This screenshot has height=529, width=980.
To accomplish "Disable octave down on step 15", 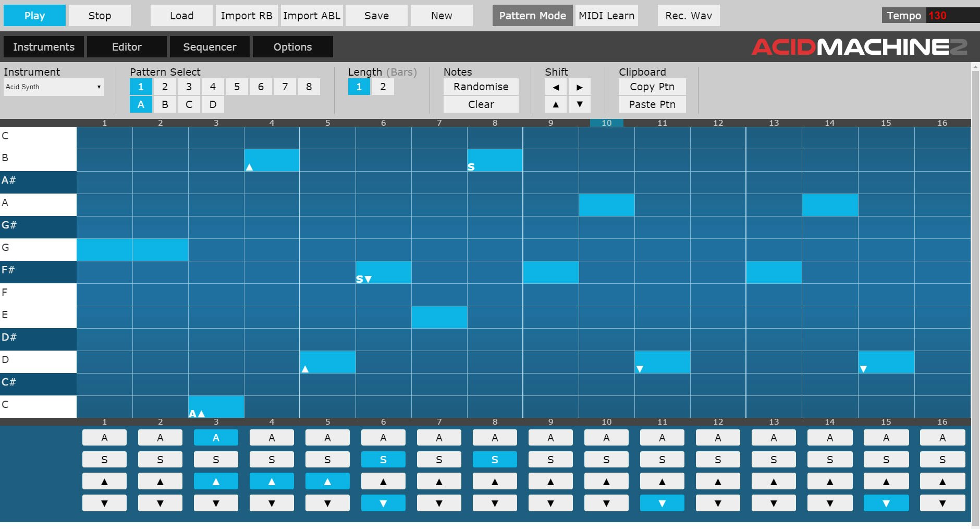I will tap(886, 503).
